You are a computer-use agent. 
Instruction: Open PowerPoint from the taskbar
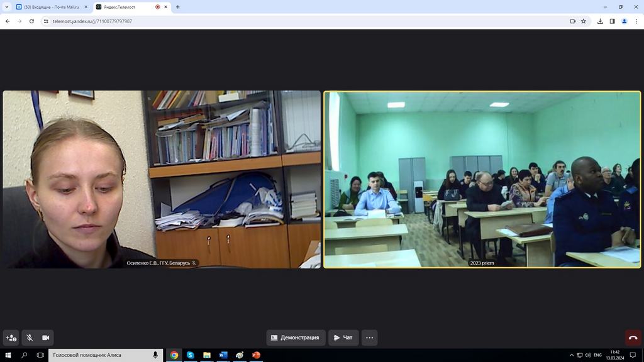point(256,355)
